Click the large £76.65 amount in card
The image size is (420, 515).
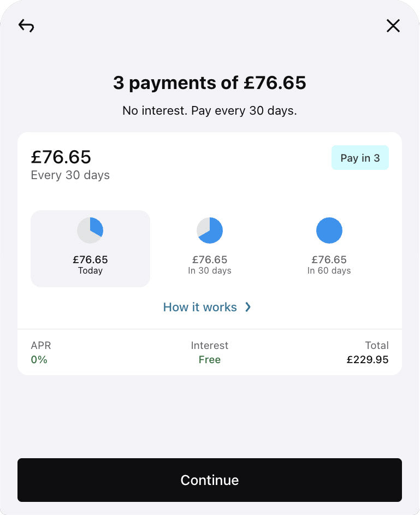click(61, 157)
